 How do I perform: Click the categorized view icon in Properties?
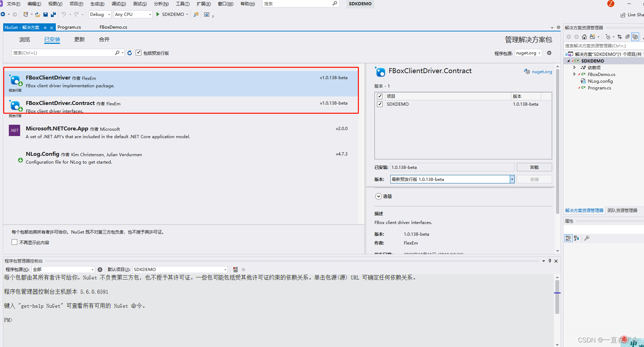[568, 238]
